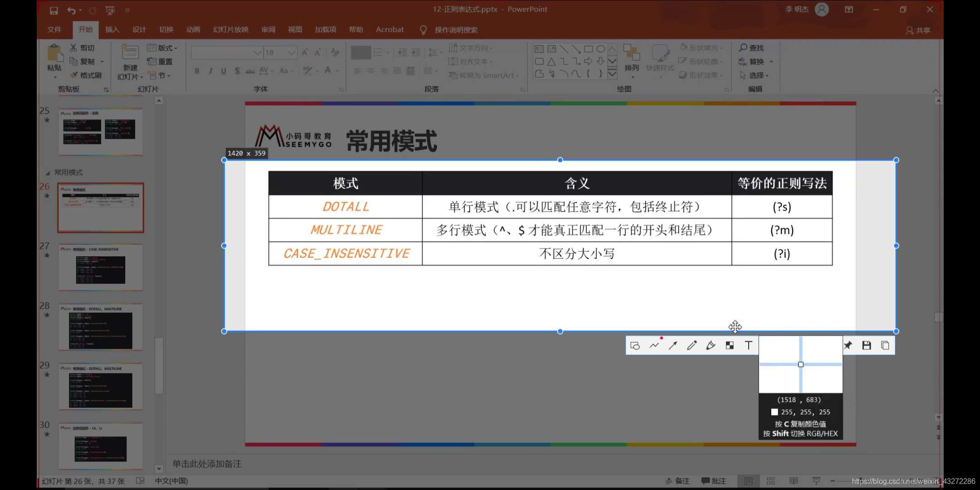
Task: Select slide 27 thumbnail CASE_INSENSITIVE
Action: tap(101, 268)
